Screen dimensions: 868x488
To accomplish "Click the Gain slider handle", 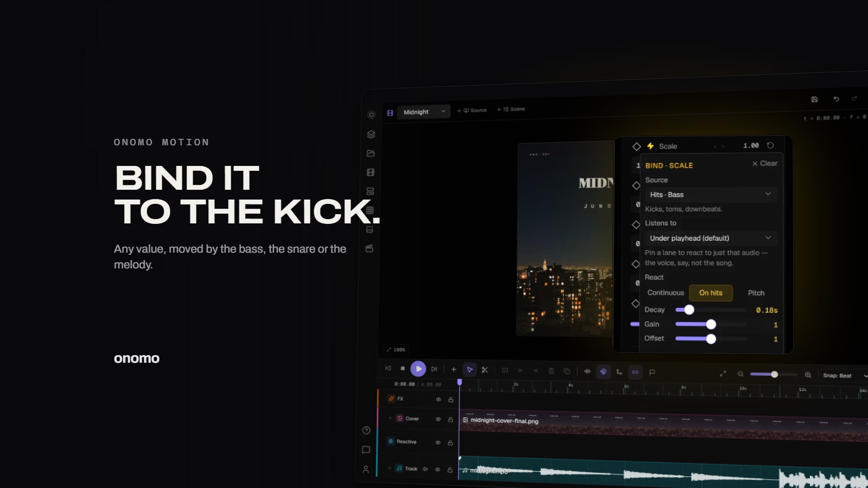I will tap(711, 324).
